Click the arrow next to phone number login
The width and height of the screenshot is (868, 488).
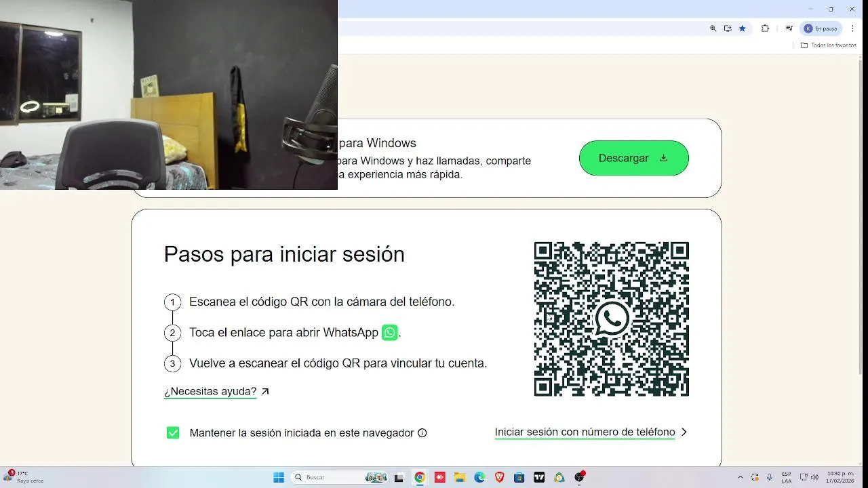pyautogui.click(x=684, y=432)
